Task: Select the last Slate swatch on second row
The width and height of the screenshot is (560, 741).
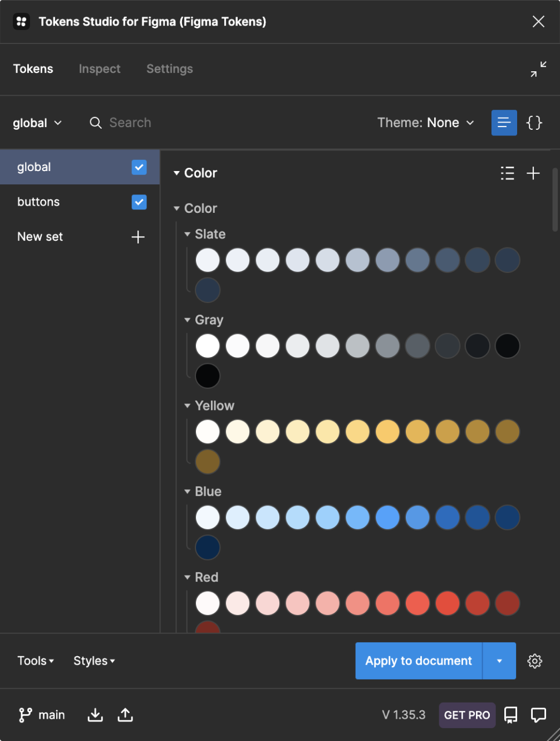Action: click(x=208, y=290)
